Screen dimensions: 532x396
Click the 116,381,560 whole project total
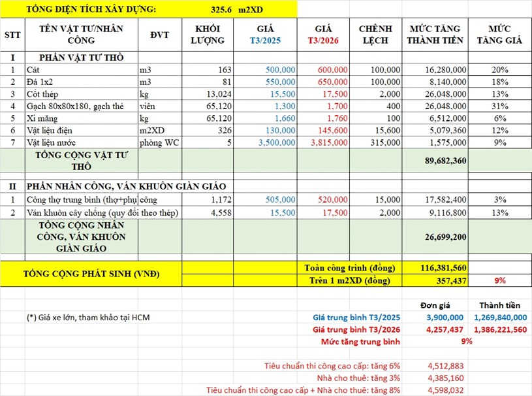click(x=441, y=268)
